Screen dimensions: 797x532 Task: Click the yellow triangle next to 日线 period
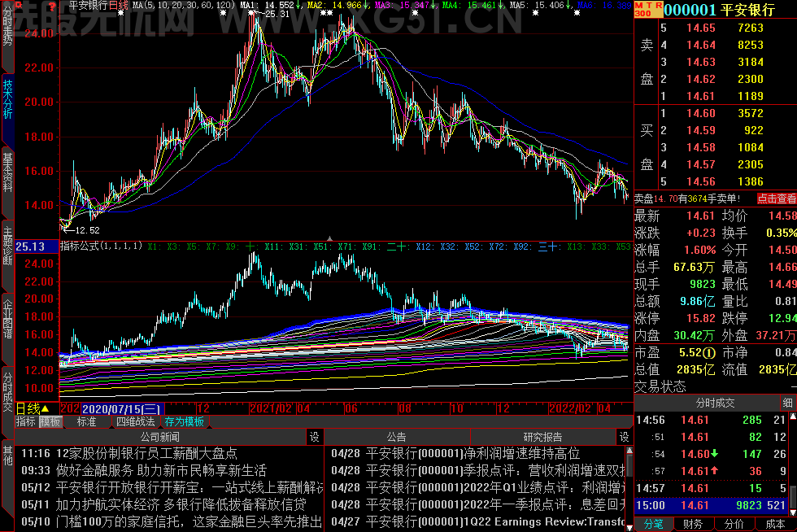46,408
